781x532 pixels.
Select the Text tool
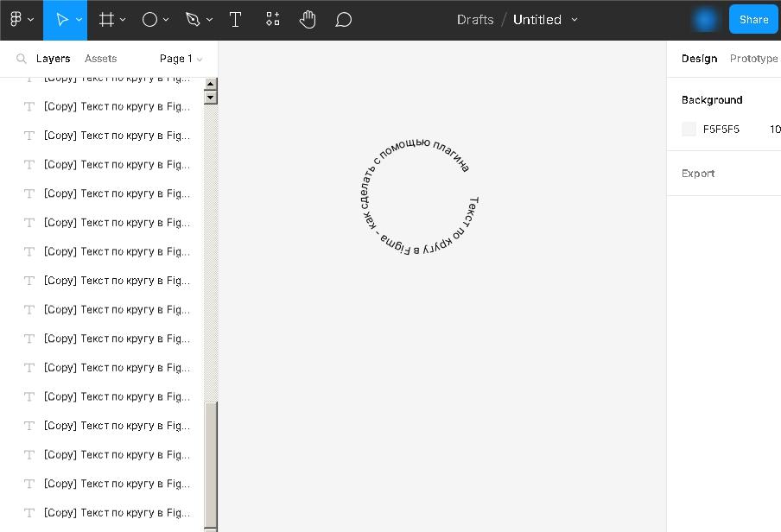235,19
